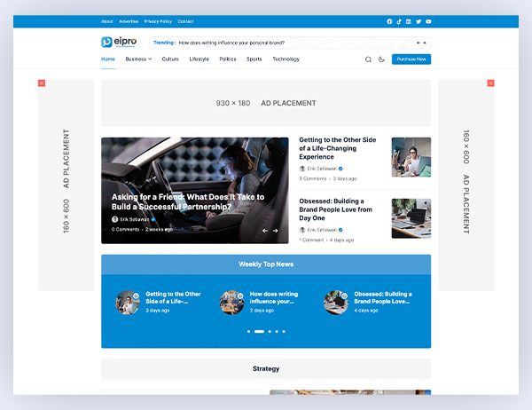The image size is (532, 410).
Task: Click the search magnifier icon
Action: coord(368,59)
